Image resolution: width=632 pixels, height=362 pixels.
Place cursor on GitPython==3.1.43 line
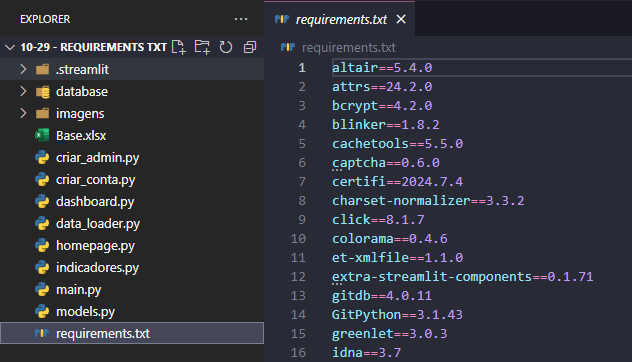[397, 314]
